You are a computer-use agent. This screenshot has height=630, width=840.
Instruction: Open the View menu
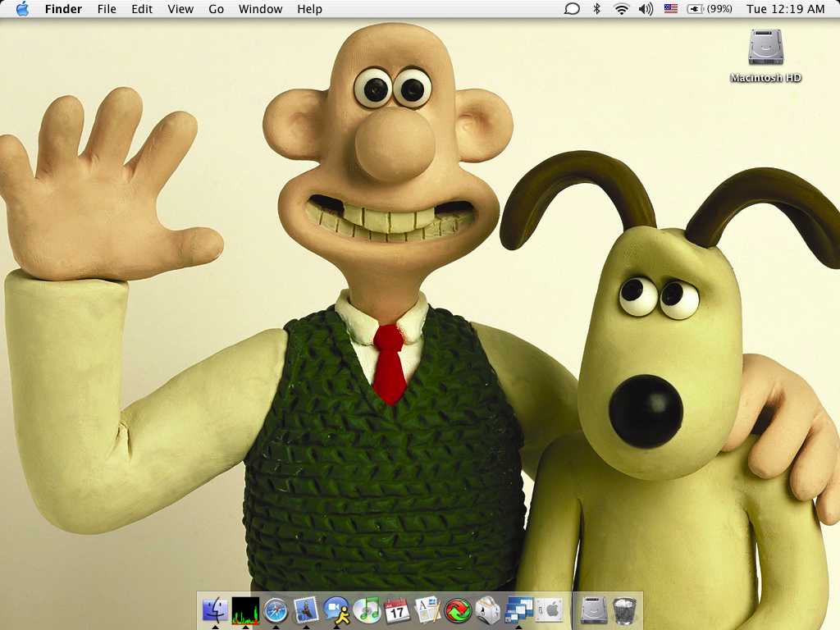pos(180,9)
